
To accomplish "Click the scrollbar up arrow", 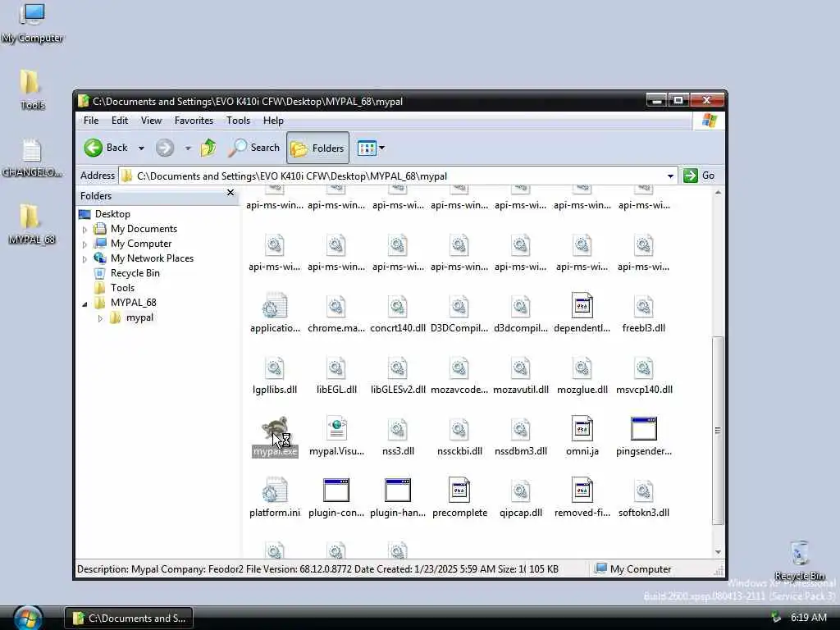I will 718,192.
